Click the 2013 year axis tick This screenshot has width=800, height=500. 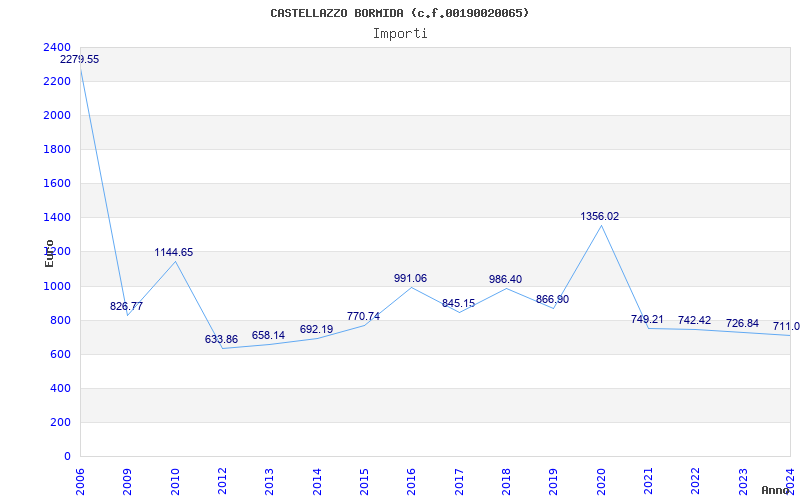[x=270, y=481]
